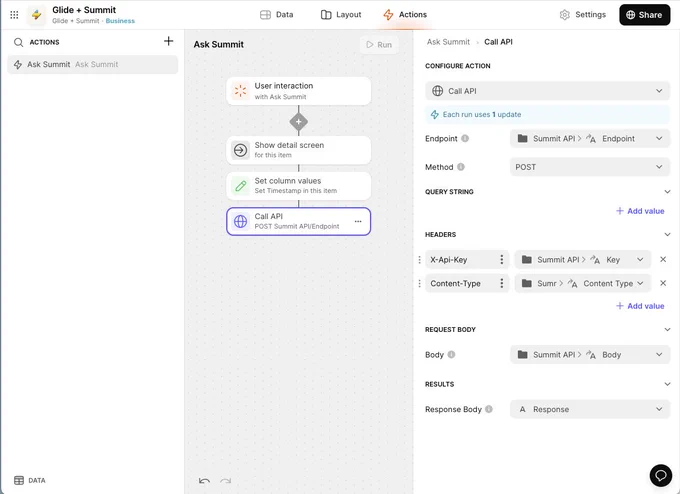This screenshot has height=494, width=680.
Task: Click the Settings gear icon
Action: [564, 15]
